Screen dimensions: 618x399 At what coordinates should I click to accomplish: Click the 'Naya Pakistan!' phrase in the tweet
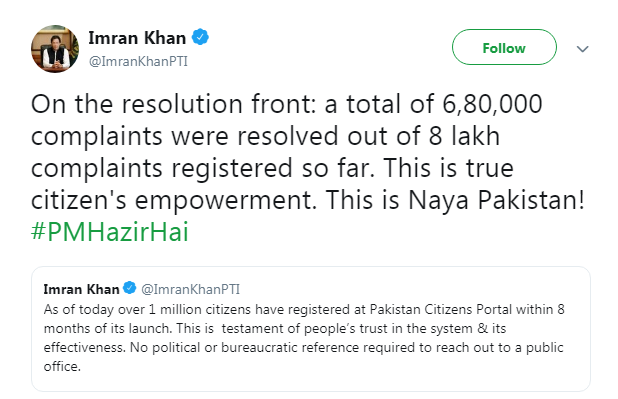click(496, 200)
